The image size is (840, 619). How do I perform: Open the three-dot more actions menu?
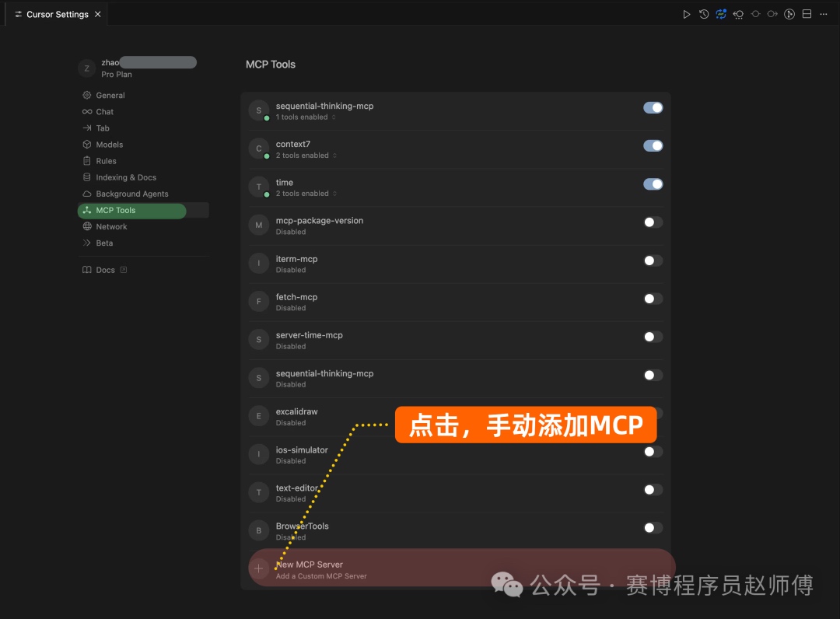824,15
